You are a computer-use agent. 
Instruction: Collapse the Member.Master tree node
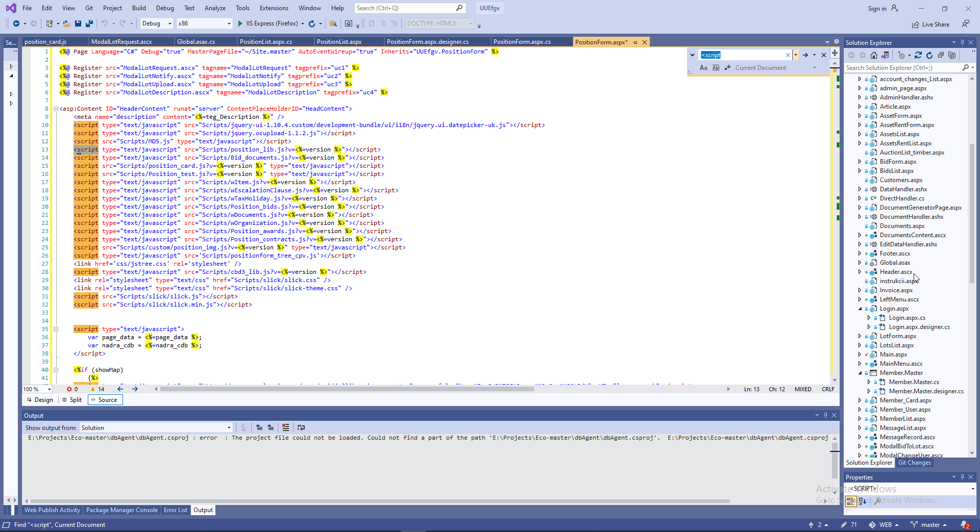[x=860, y=373]
